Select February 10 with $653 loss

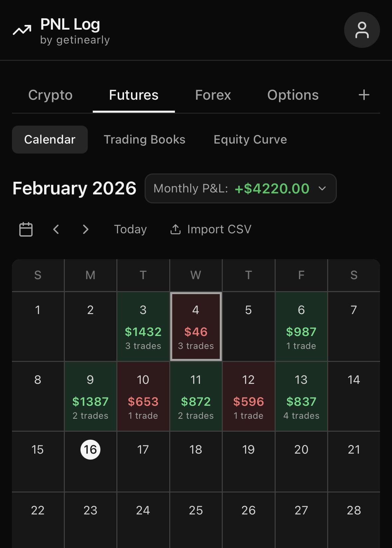point(143,396)
